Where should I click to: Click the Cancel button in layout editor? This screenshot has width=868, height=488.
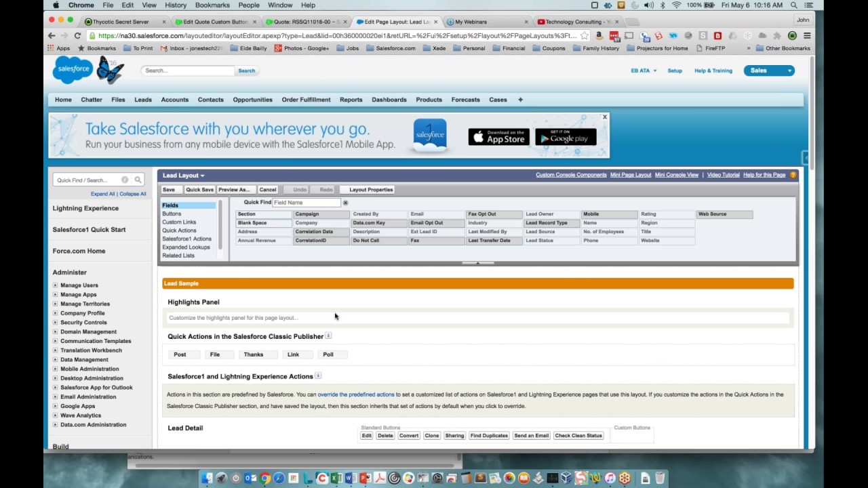coord(268,190)
